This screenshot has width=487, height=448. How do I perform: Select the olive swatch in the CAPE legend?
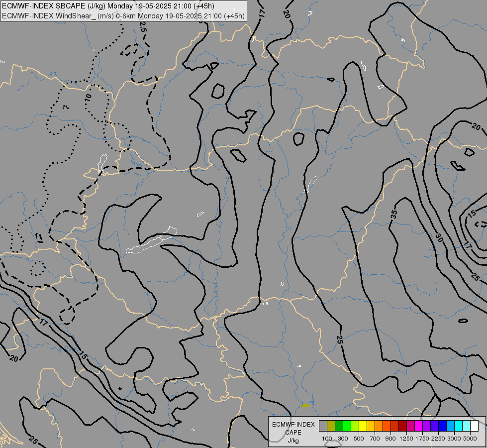(x=331, y=426)
